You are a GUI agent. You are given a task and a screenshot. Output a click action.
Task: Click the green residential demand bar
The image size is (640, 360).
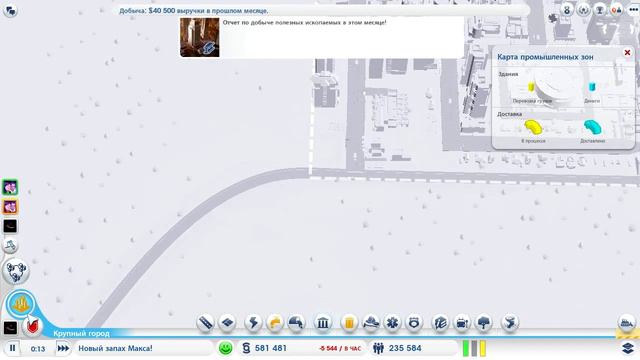tap(466, 349)
